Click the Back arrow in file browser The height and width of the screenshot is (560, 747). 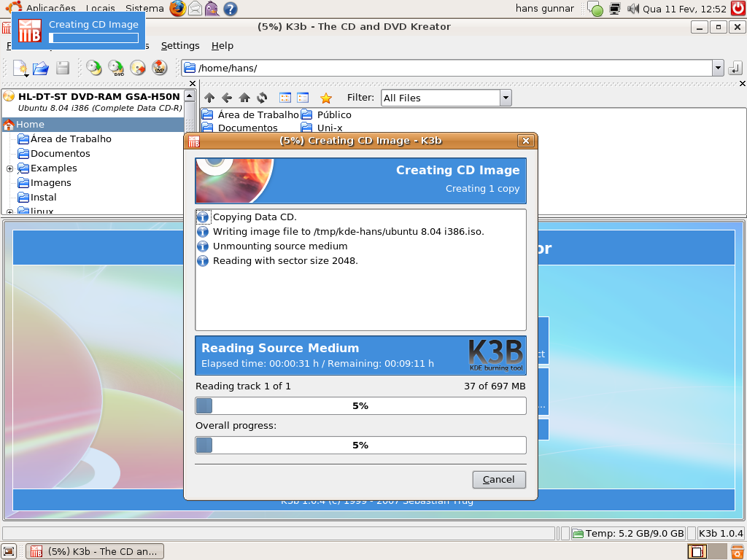coord(227,98)
